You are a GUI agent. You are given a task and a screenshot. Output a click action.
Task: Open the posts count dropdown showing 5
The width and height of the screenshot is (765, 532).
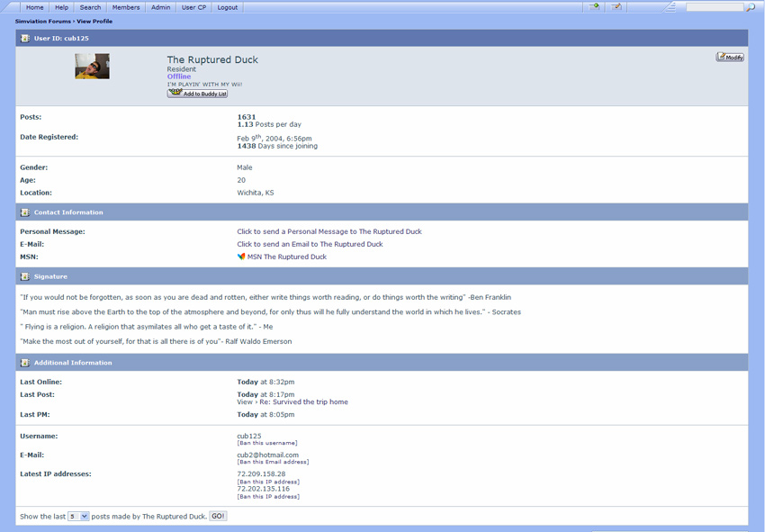point(78,517)
